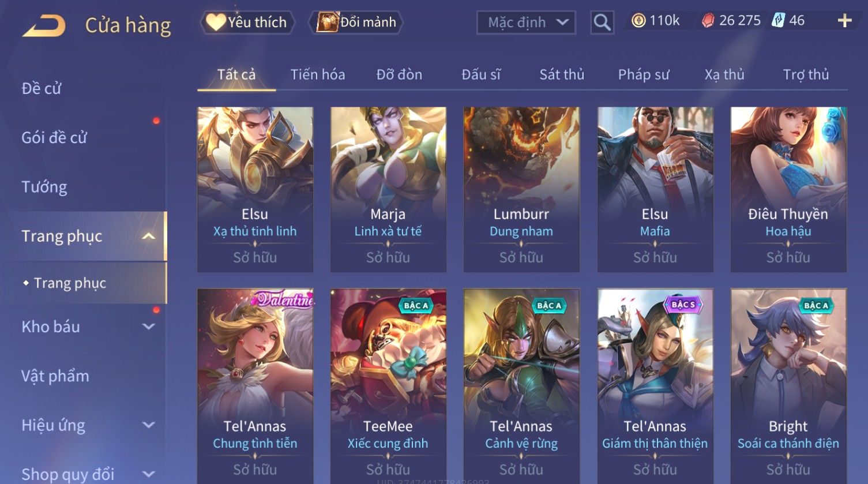Switch to the Tiến hóa tab
Screen dimensions: 868x484
(318, 74)
